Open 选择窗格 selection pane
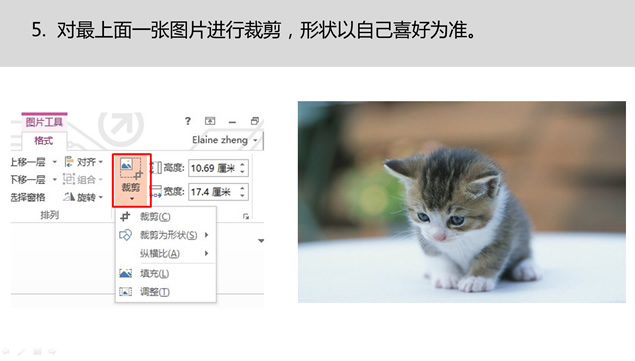Viewport: 635px width, 361px height. click(28, 197)
